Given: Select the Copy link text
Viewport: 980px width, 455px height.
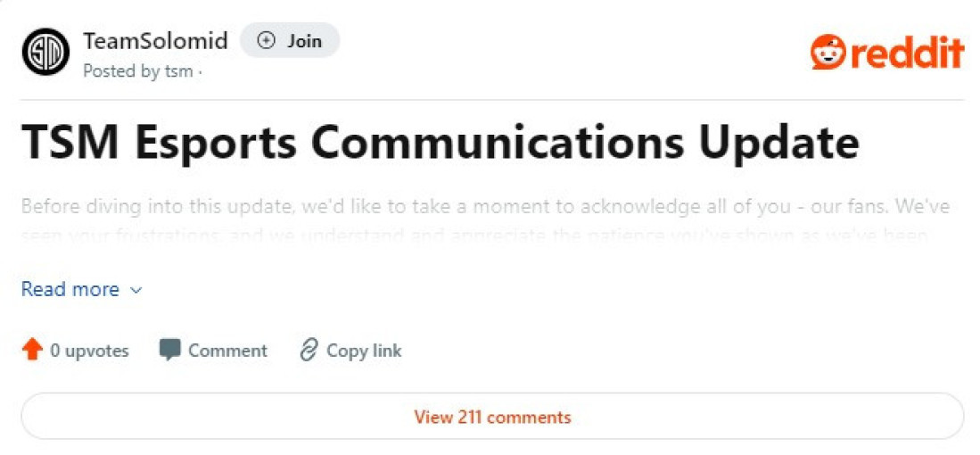Looking at the screenshot, I should point(364,351).
